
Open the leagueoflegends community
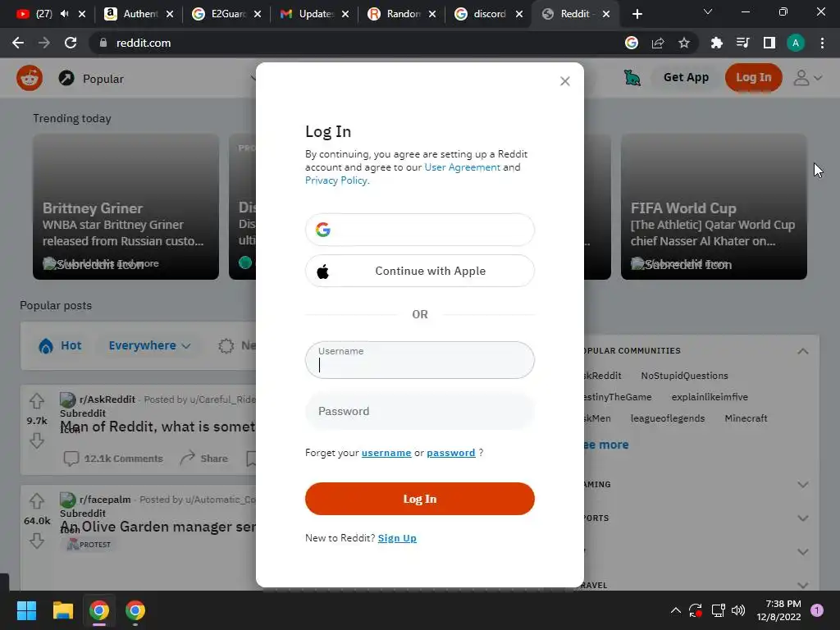(668, 419)
